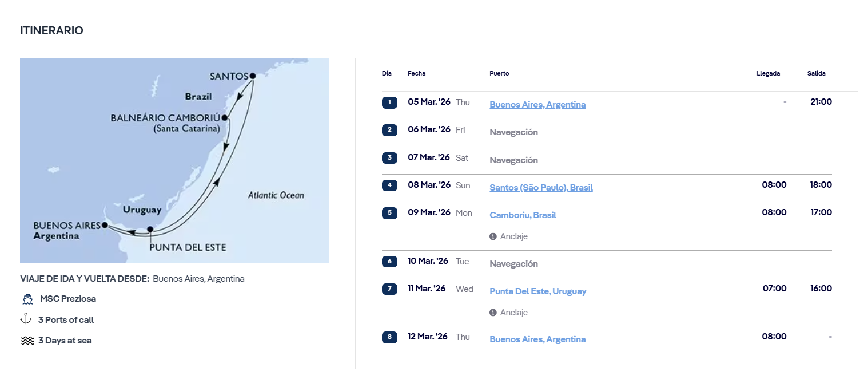This screenshot has height=383, width=868.
Task: Click the day 8 number badge
Action: coord(389,337)
